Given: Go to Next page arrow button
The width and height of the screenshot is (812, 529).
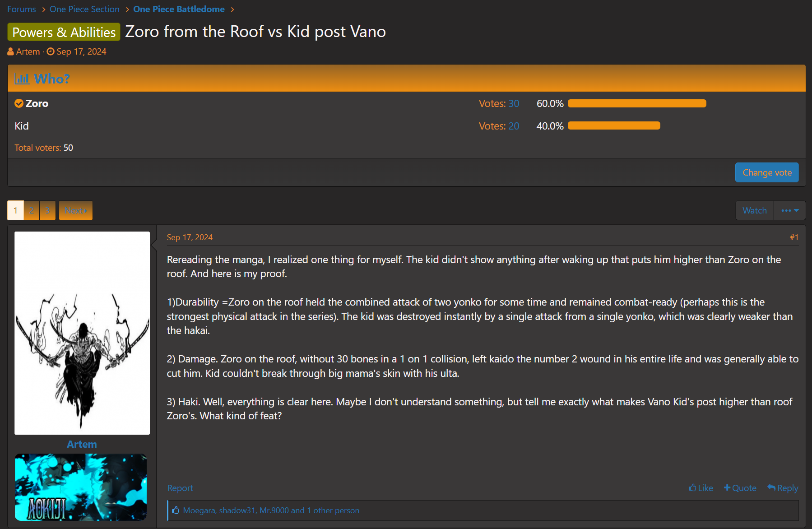Looking at the screenshot, I should [x=76, y=210].
